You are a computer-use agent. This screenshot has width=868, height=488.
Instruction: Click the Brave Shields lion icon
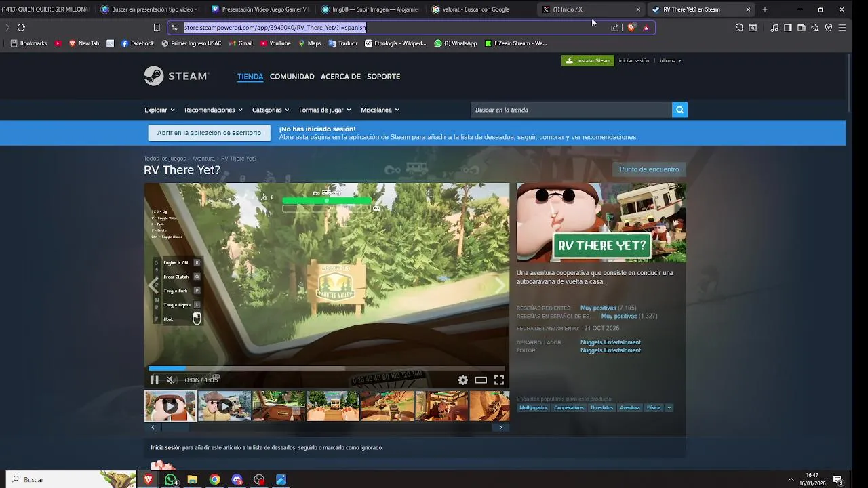tap(631, 28)
